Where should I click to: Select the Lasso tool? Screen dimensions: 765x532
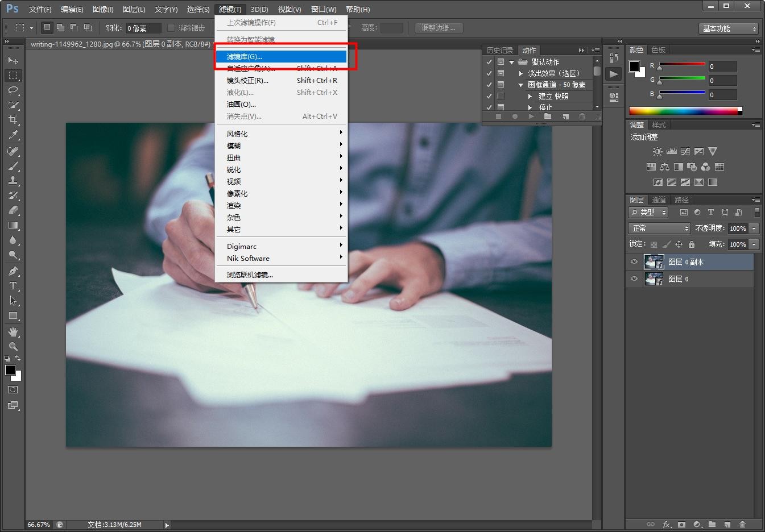point(13,90)
